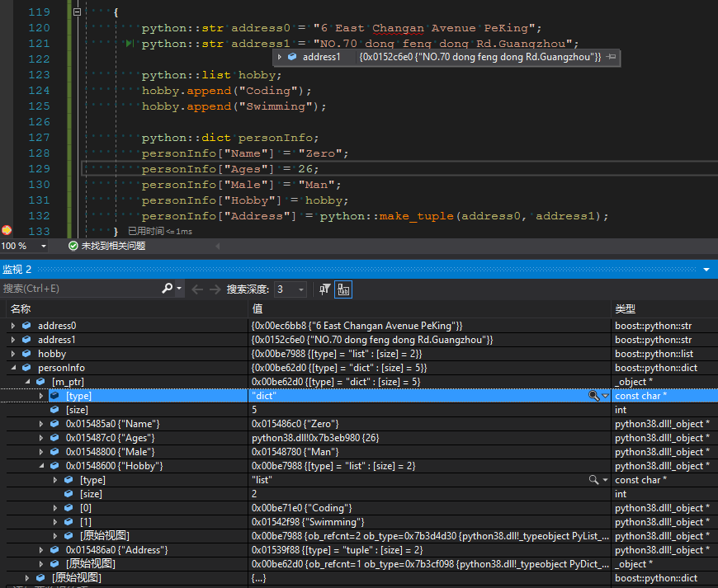Collapse code block at line 119
The width and height of the screenshot is (718, 588).
click(x=78, y=12)
